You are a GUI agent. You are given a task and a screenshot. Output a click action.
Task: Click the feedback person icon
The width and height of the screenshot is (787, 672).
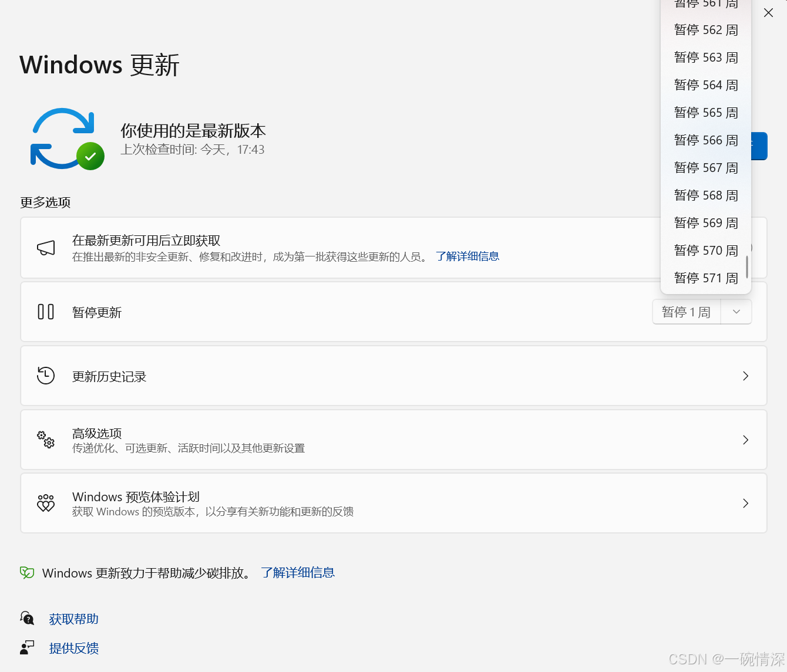click(27, 647)
